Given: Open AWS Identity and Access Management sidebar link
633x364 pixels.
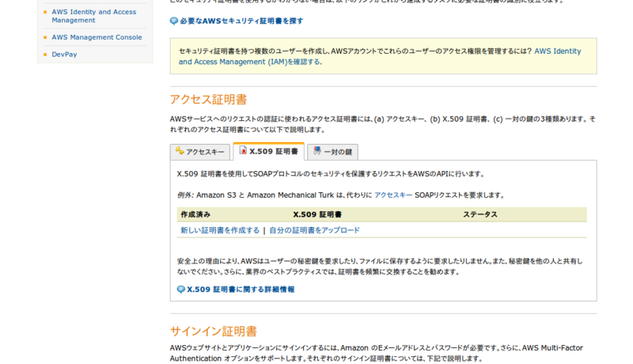Looking at the screenshot, I should tap(93, 16).
